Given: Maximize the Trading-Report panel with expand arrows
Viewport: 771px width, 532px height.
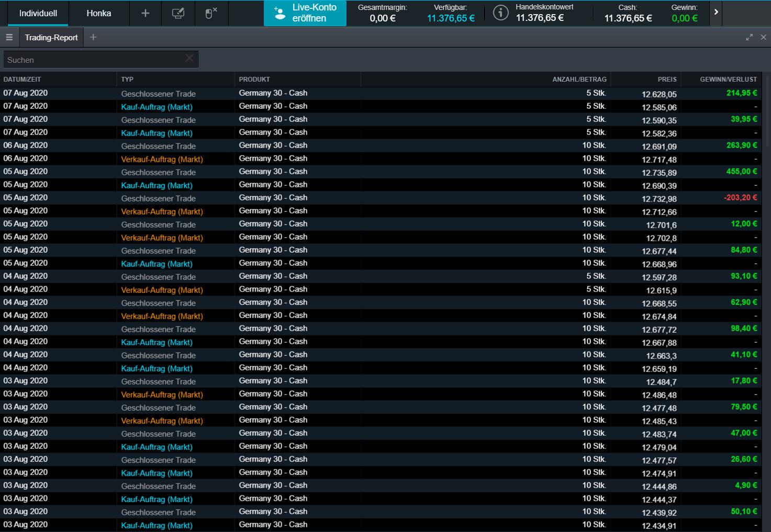Looking at the screenshot, I should [749, 37].
